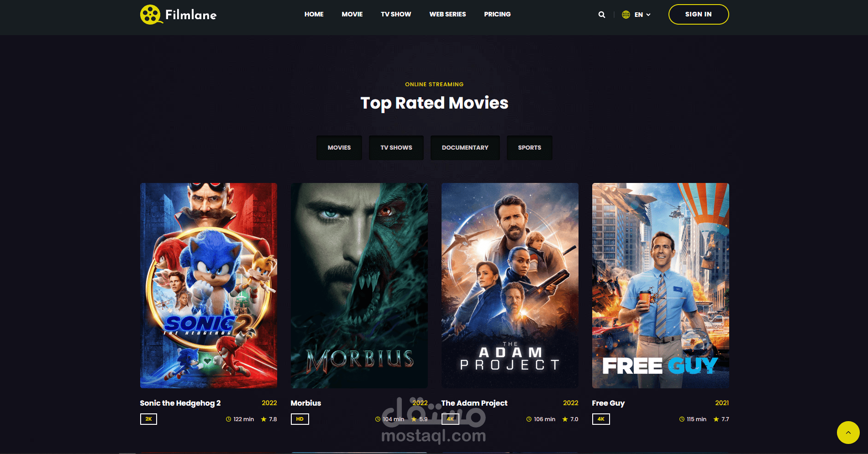Click star rating 7.8 for Sonic

[x=269, y=419]
